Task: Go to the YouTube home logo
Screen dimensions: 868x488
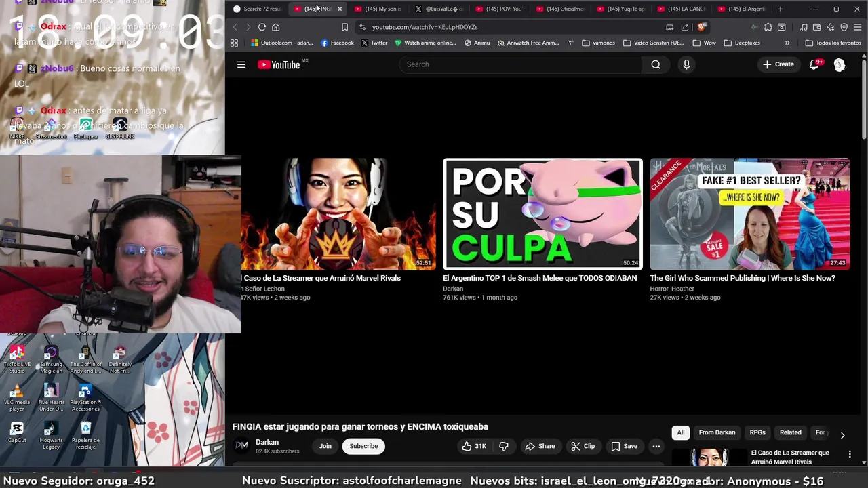Action: 279,64
